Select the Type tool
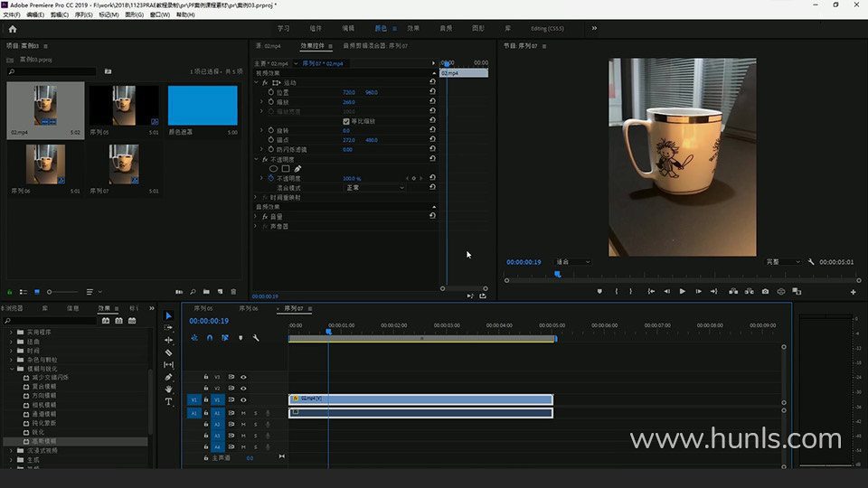The width and height of the screenshot is (868, 488). [168, 401]
